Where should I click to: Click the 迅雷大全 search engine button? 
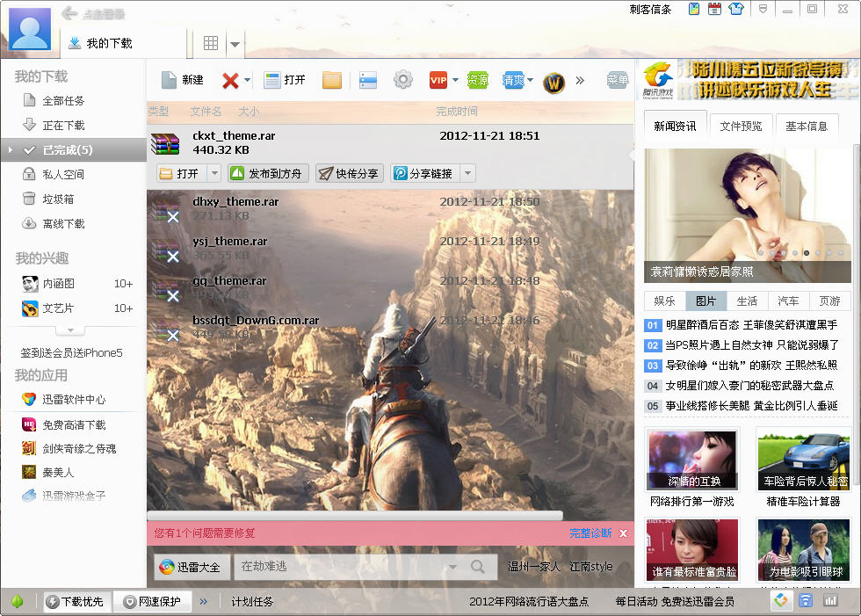pos(191,567)
